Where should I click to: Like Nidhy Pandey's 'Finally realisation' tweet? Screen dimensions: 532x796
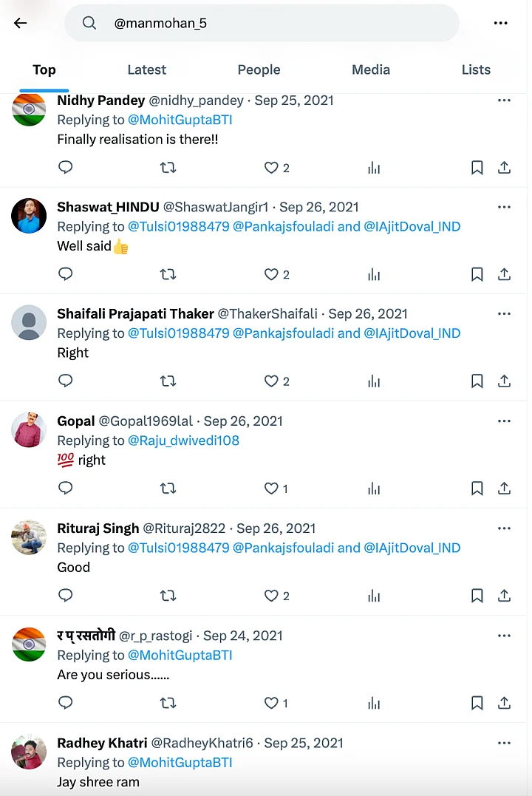271,168
